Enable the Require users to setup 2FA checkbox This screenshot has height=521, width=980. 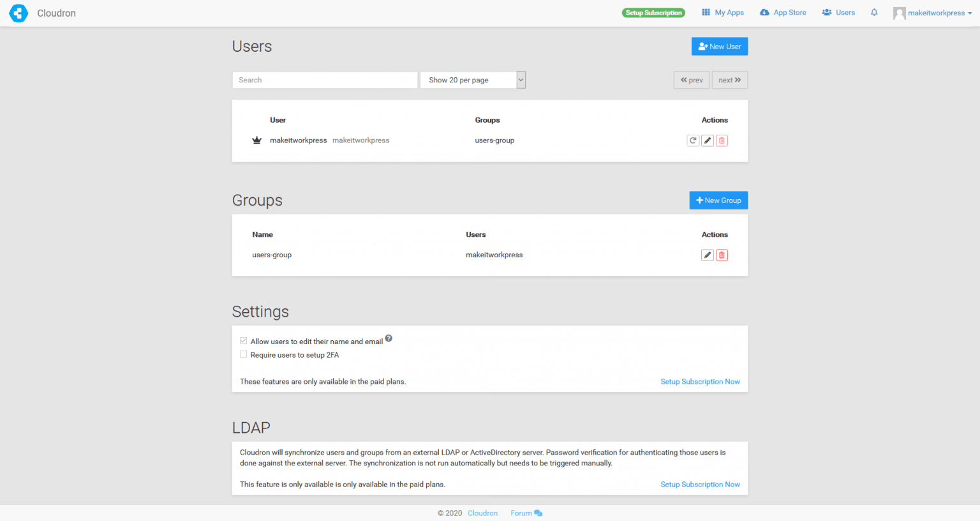(243, 354)
